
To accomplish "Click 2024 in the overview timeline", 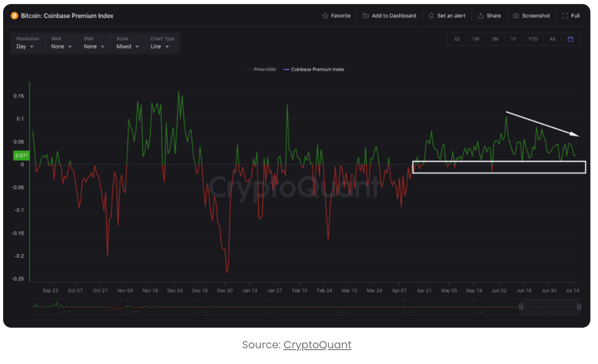I will click(x=480, y=312).
